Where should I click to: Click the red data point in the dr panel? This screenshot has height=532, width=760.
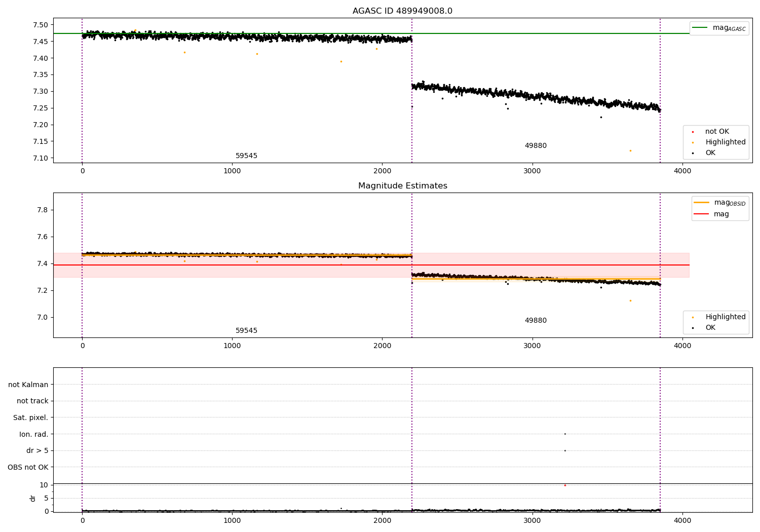(565, 485)
